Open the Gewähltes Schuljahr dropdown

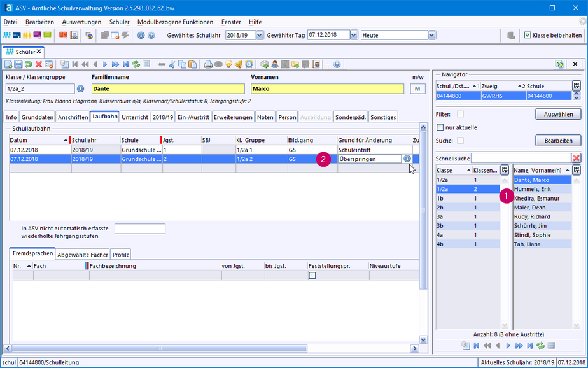[259, 35]
